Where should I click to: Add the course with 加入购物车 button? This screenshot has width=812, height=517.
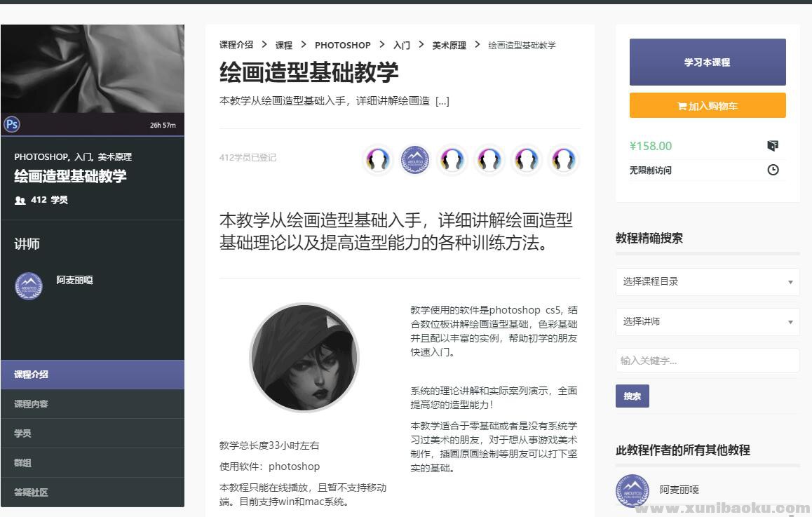(707, 106)
